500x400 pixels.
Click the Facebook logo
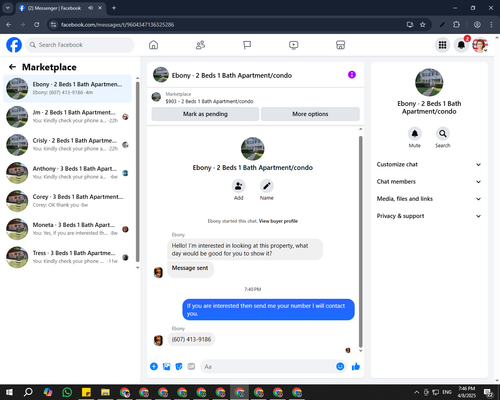pos(14,45)
